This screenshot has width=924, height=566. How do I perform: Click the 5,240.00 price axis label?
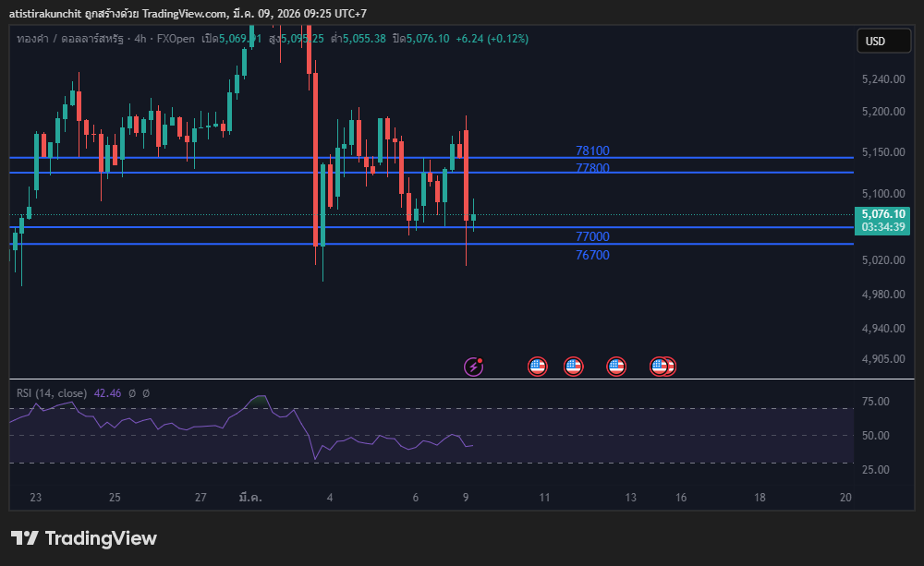pos(882,80)
